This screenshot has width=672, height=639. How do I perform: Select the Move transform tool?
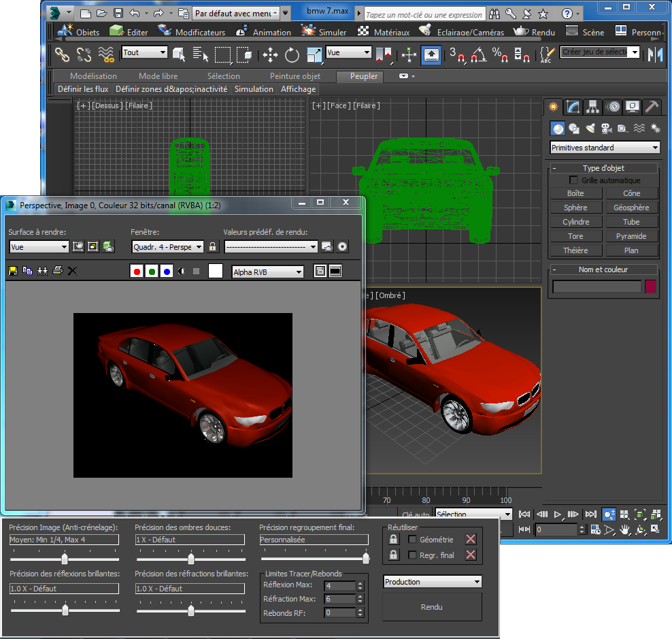pos(269,54)
